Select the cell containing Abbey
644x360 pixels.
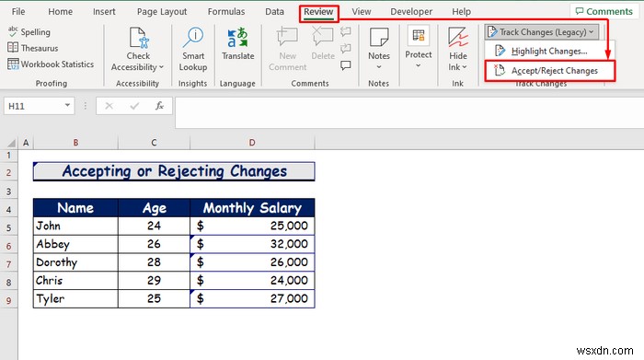75,244
